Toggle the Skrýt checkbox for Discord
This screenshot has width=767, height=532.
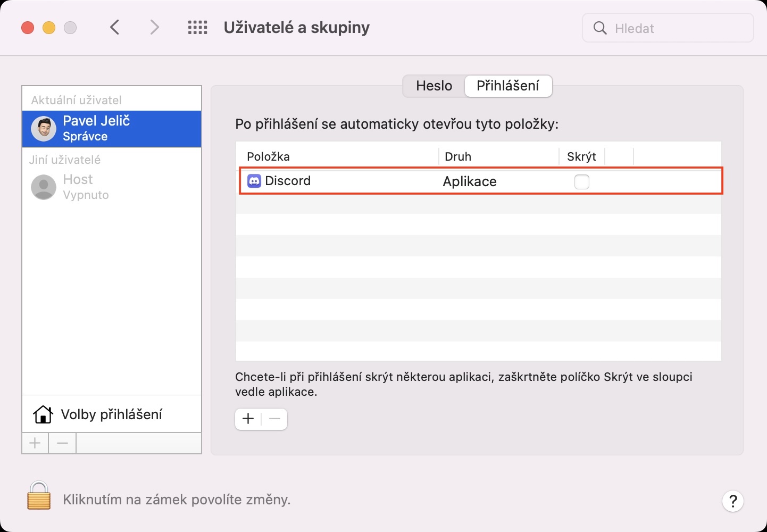pyautogui.click(x=581, y=182)
